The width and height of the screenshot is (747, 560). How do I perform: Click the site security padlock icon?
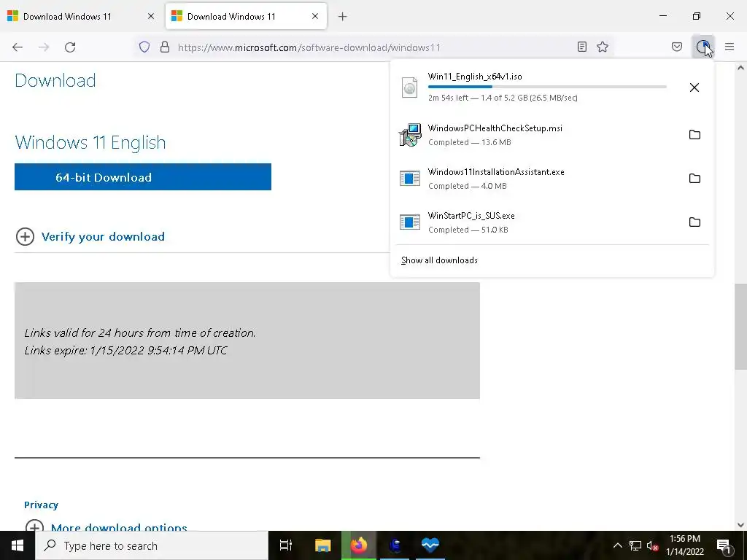click(x=165, y=47)
